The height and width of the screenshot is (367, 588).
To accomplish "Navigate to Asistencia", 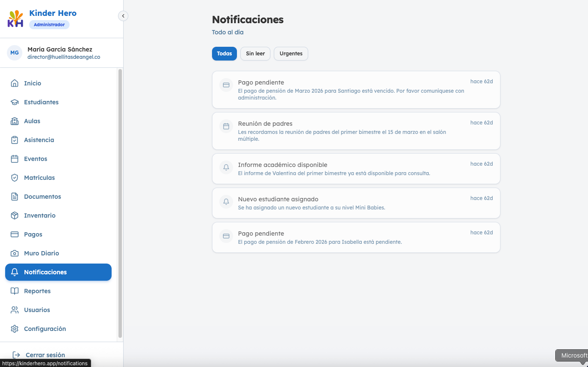I will 58,140.
